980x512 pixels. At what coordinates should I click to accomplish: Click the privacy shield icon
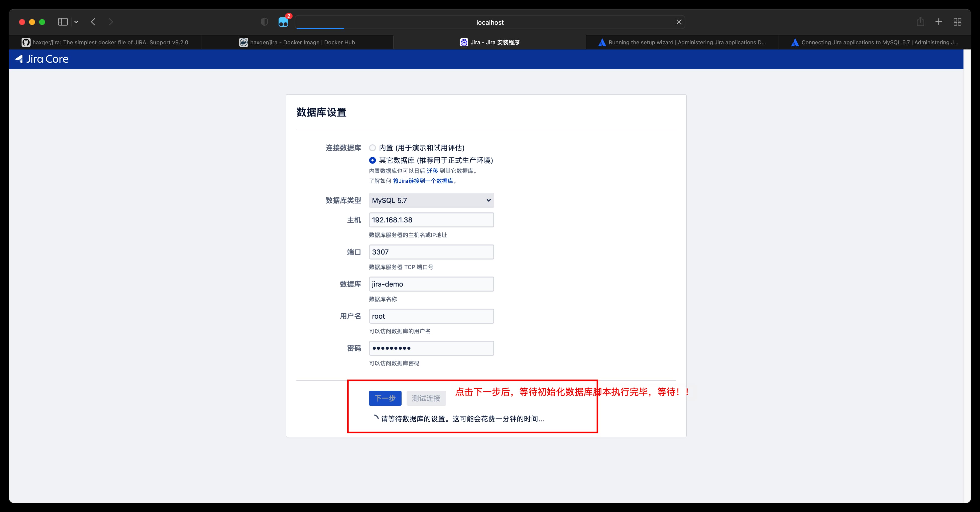pos(264,22)
